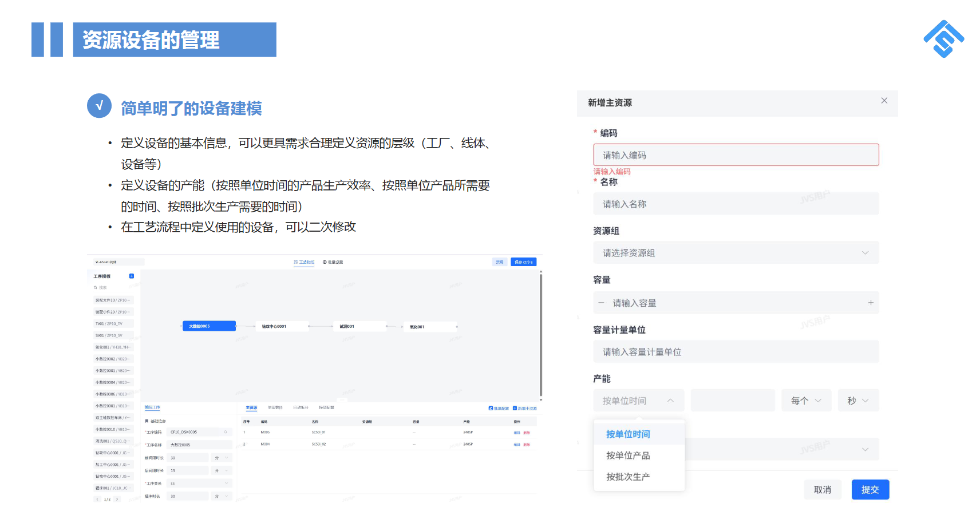
Task: Click the 请输入名称 input field
Action: click(x=736, y=204)
